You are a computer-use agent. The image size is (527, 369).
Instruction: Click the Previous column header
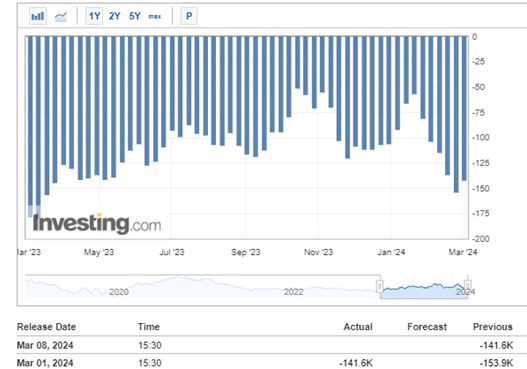pos(493,327)
